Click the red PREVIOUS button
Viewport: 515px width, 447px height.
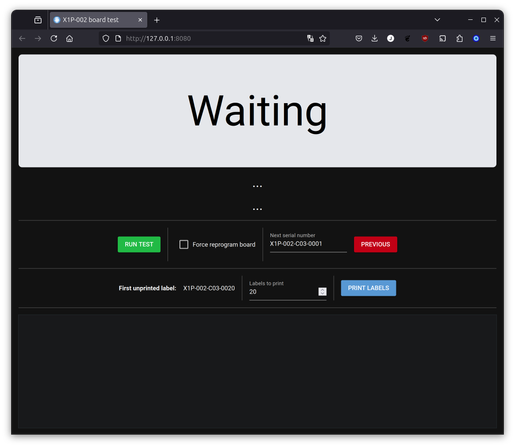point(375,244)
